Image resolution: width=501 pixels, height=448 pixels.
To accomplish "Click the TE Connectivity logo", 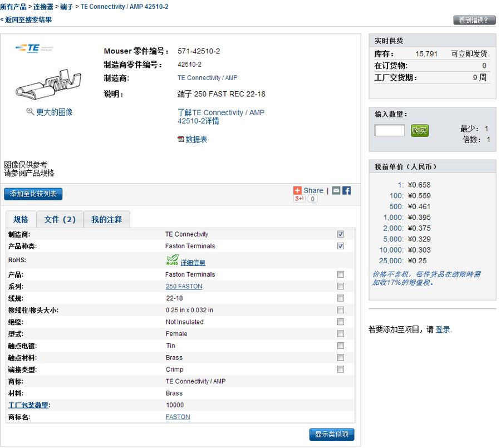I will coord(27,48).
